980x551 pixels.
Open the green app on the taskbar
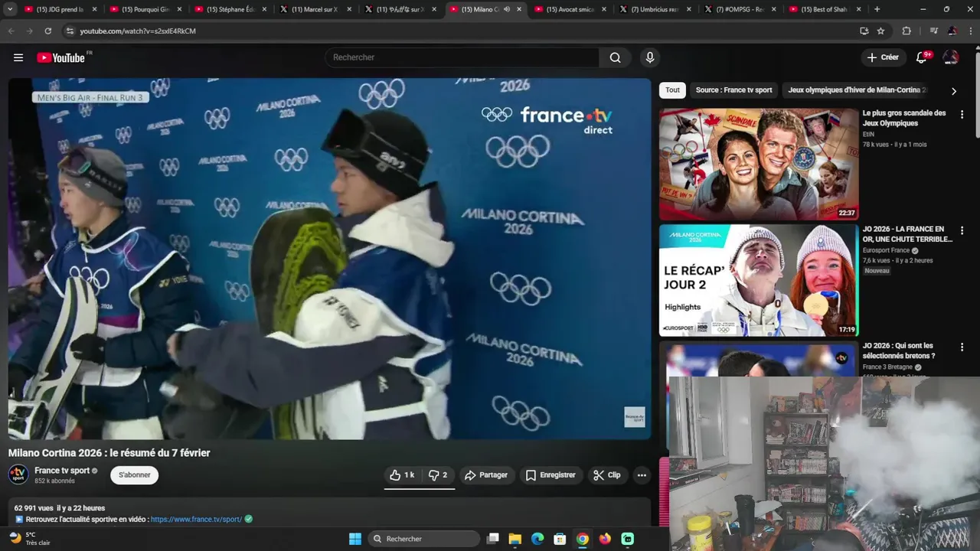click(x=628, y=539)
